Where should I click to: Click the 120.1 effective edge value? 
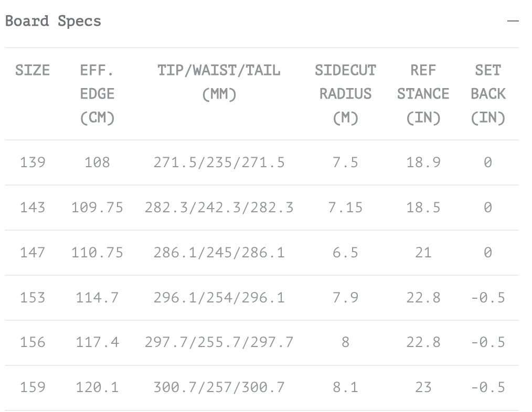pyautogui.click(x=97, y=388)
